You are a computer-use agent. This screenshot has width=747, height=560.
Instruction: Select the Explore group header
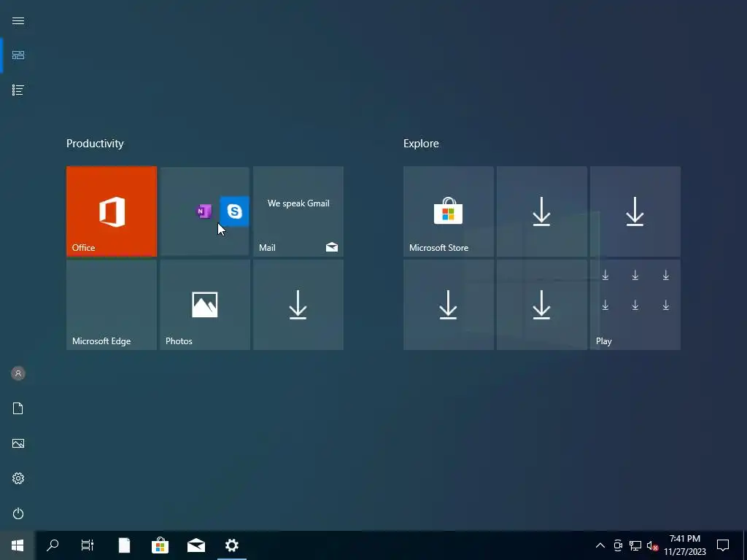click(x=421, y=144)
